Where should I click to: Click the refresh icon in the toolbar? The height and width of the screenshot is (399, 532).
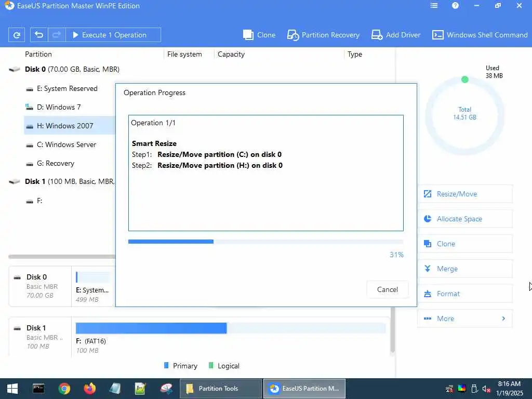coord(17,35)
